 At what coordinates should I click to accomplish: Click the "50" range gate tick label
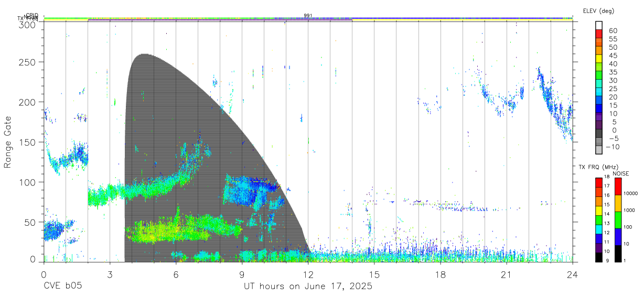(31, 222)
